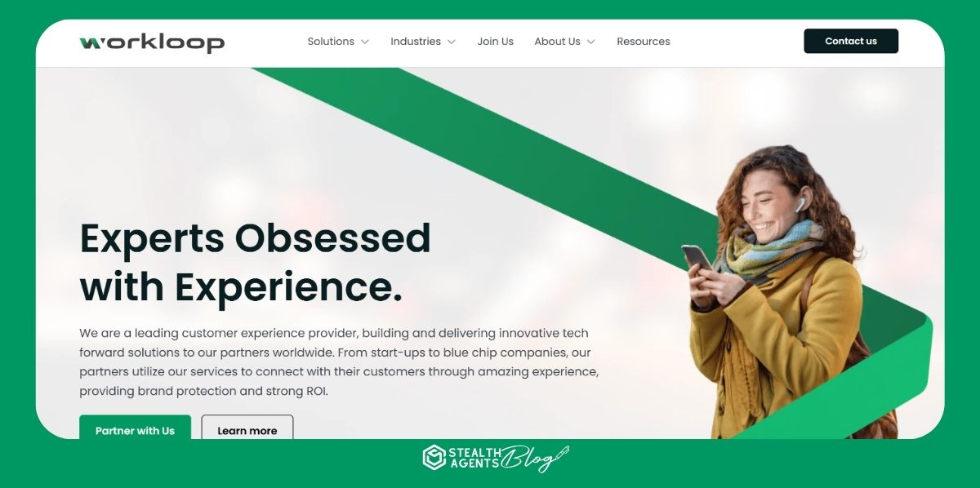980x488 pixels.
Task: Click the green w mark in the logo
Action: (x=90, y=42)
